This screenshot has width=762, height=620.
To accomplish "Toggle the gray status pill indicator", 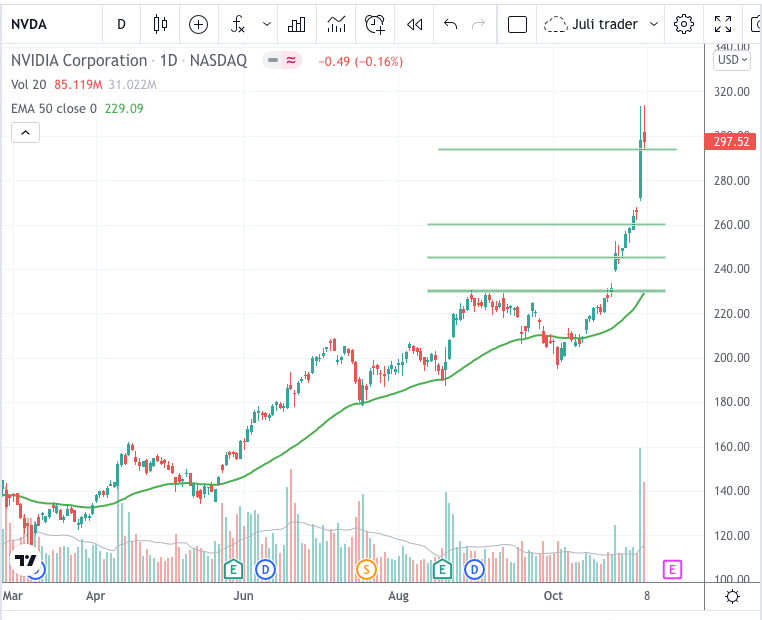I will (x=273, y=61).
